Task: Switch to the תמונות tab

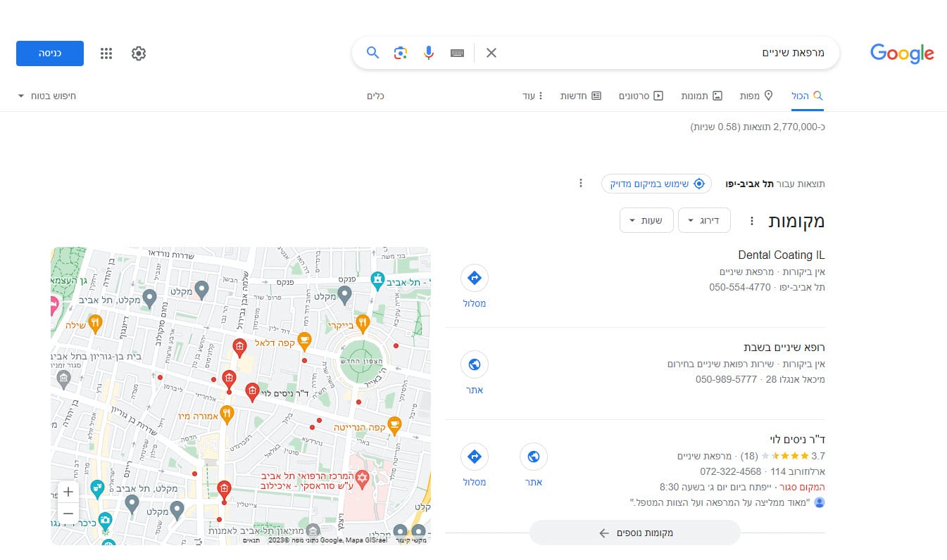Action: (702, 96)
